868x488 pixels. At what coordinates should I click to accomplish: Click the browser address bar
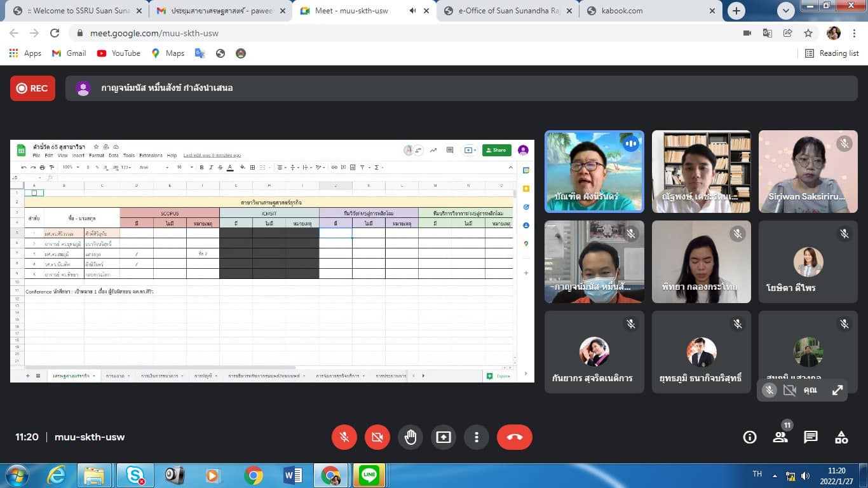tap(381, 33)
